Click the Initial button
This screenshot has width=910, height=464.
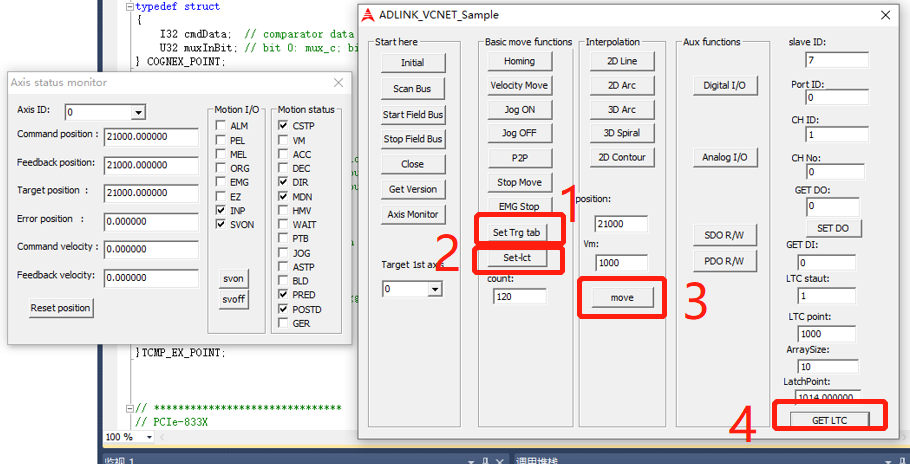(x=413, y=63)
